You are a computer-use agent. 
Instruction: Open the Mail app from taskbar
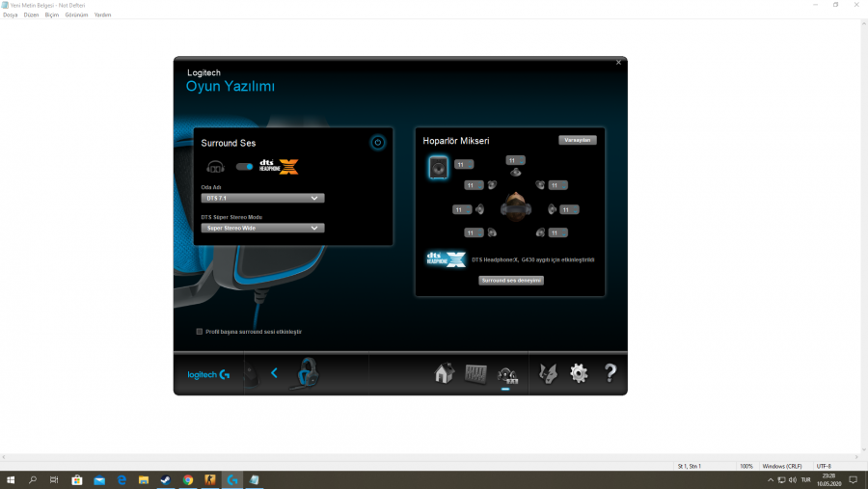click(x=99, y=480)
